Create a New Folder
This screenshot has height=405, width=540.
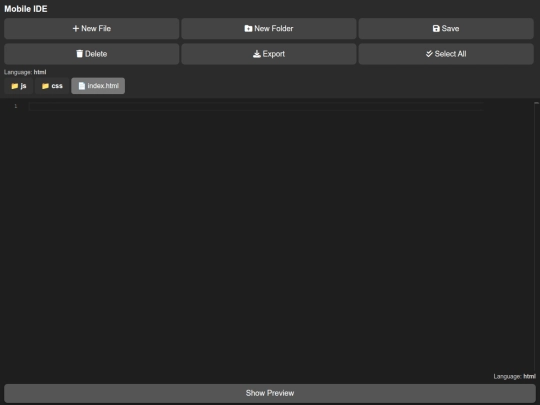[269, 29]
